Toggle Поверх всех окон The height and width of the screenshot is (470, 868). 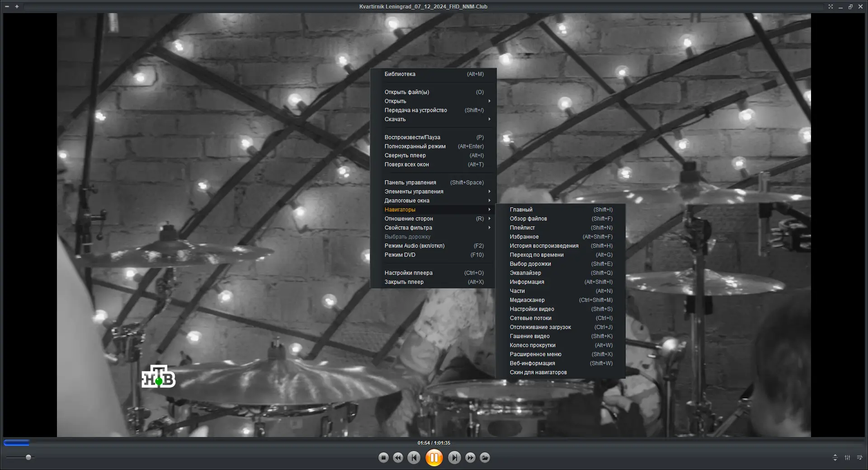tap(434, 164)
